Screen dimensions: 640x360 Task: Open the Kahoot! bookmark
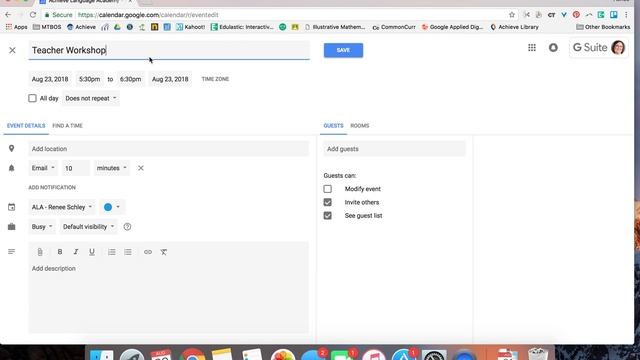point(191,27)
